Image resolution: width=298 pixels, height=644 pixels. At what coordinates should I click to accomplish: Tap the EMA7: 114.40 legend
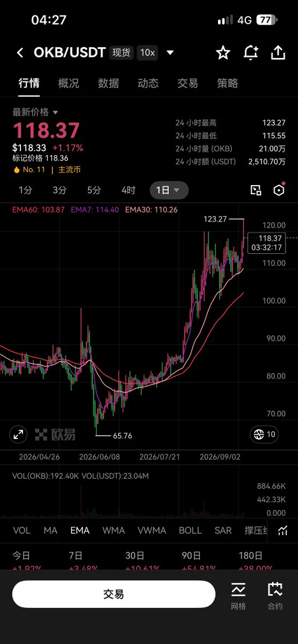[95, 209]
